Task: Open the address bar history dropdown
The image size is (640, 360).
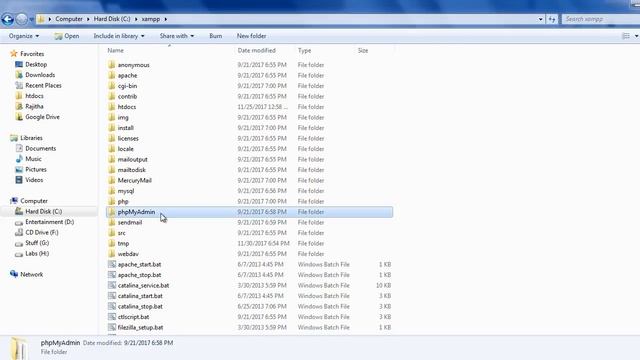Action: 540,19
